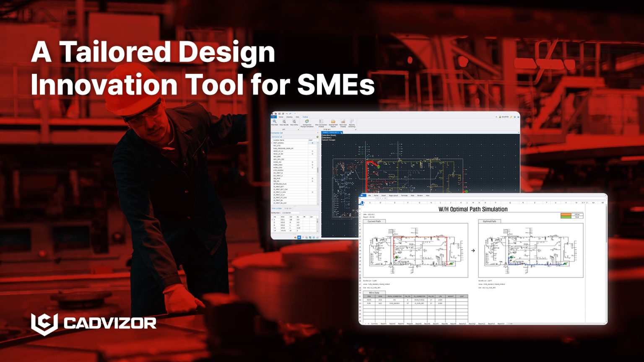Click the PartNumber field showing 210186-NA

tap(291, 212)
